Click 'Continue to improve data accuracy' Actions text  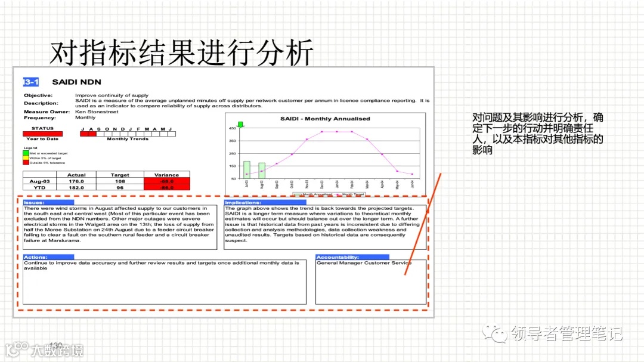[161, 265]
